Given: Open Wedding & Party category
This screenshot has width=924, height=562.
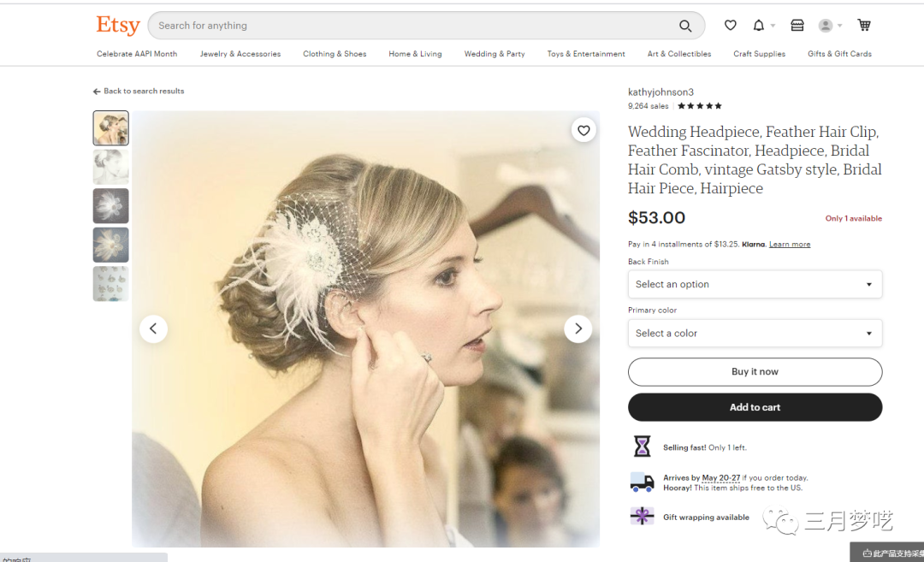Looking at the screenshot, I should 495,54.
